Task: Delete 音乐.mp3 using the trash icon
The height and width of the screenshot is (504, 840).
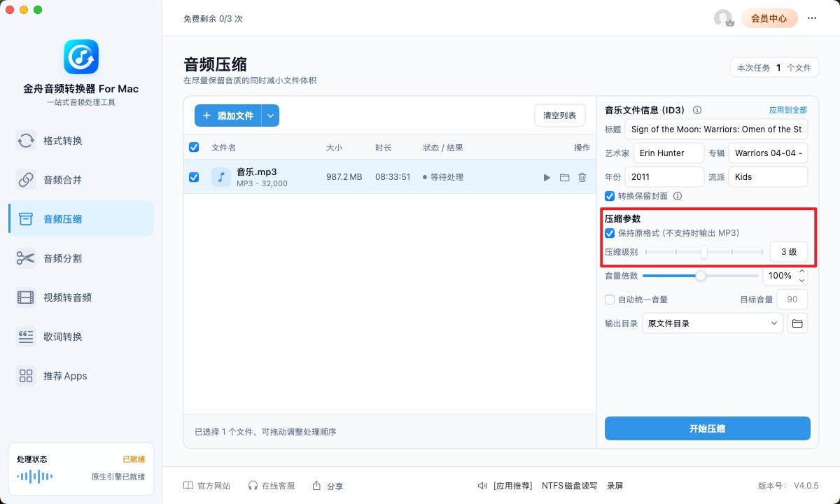Action: click(582, 178)
